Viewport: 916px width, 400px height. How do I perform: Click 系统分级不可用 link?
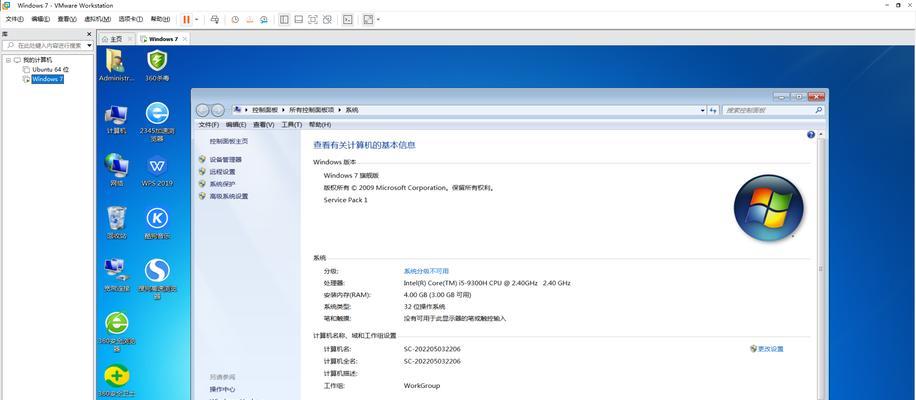pyautogui.click(x=426, y=271)
